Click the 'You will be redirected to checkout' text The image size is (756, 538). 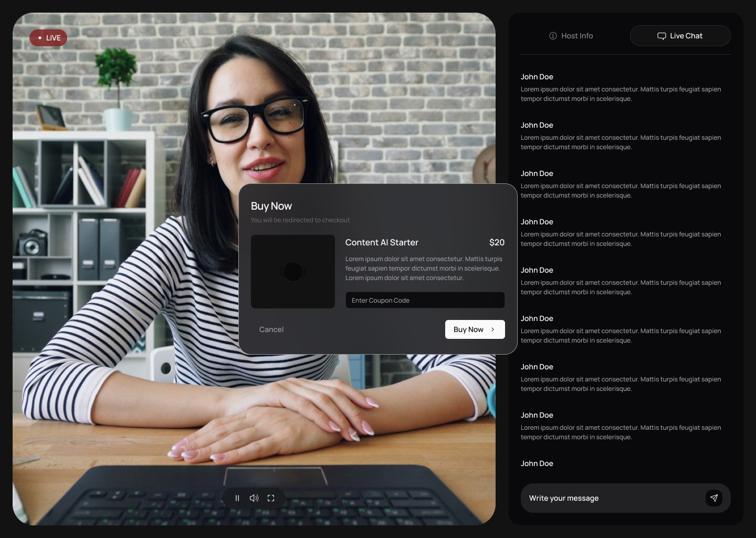tap(300, 220)
